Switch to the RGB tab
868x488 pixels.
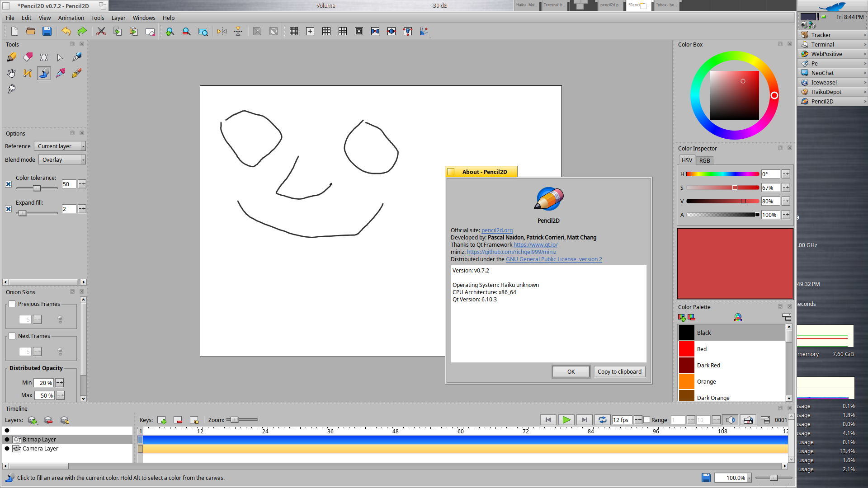tap(704, 160)
